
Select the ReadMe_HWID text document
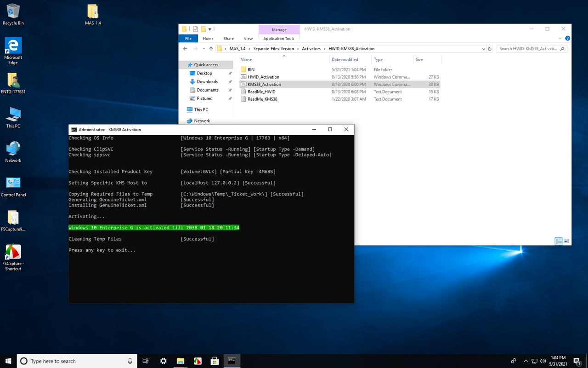tap(339, 92)
